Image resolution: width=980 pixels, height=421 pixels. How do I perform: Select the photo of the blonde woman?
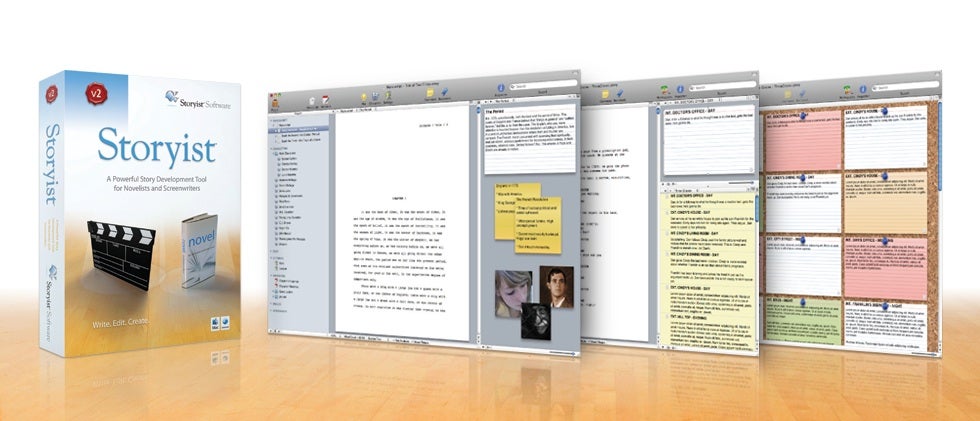514,294
